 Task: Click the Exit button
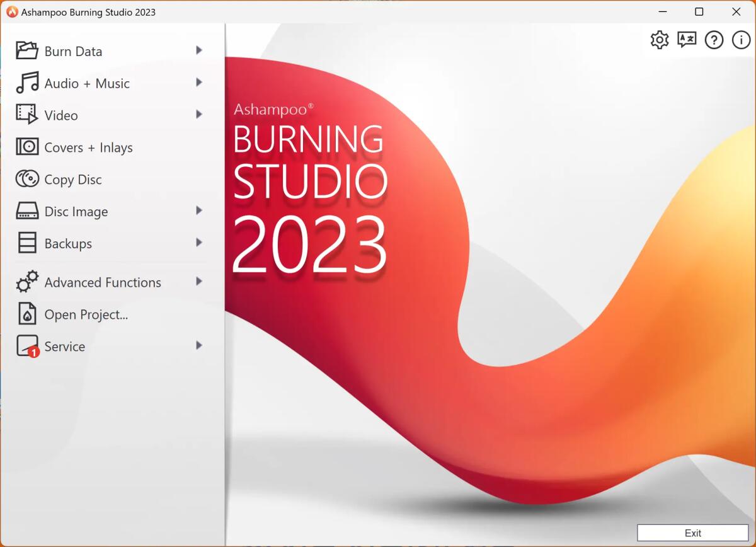[x=692, y=533]
